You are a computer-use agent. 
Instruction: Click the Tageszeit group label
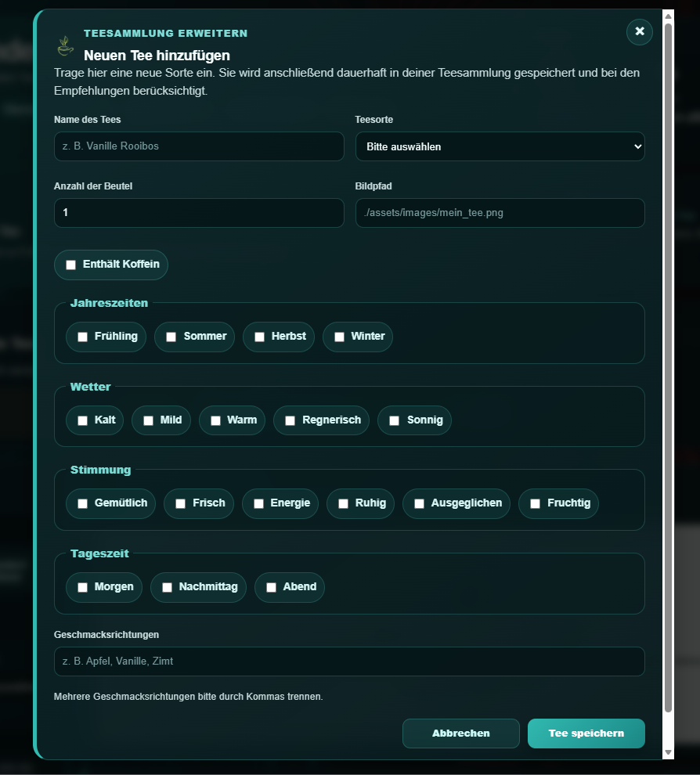tap(99, 553)
